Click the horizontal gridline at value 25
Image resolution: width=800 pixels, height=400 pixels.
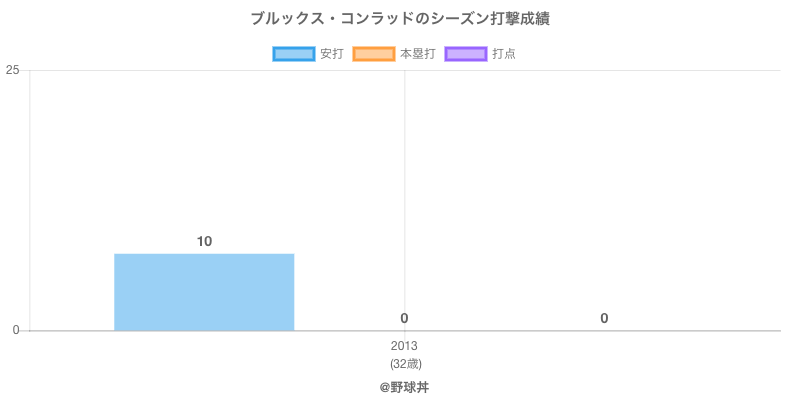[405, 70]
